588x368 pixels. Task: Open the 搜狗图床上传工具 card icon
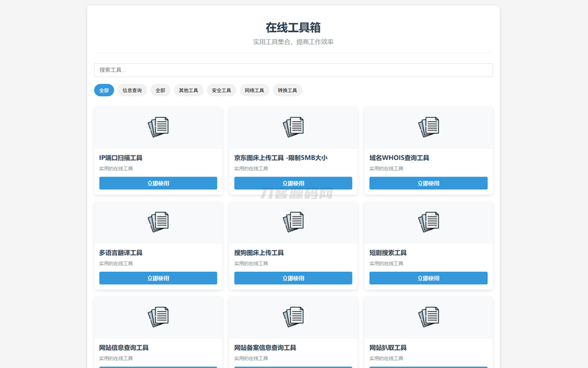point(293,222)
